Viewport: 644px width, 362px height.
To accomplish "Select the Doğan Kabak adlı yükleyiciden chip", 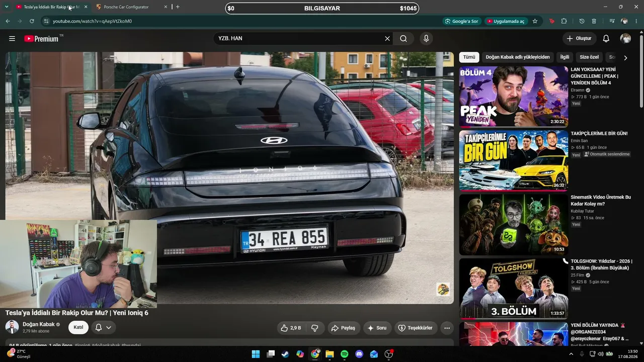I will (x=518, y=57).
